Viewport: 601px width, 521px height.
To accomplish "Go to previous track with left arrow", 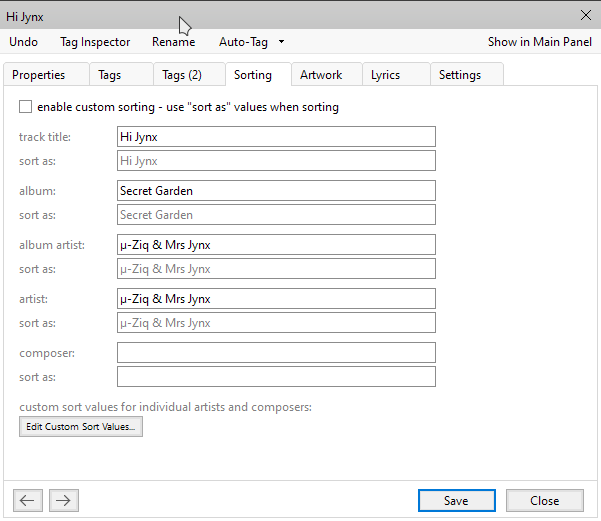I will [29, 500].
